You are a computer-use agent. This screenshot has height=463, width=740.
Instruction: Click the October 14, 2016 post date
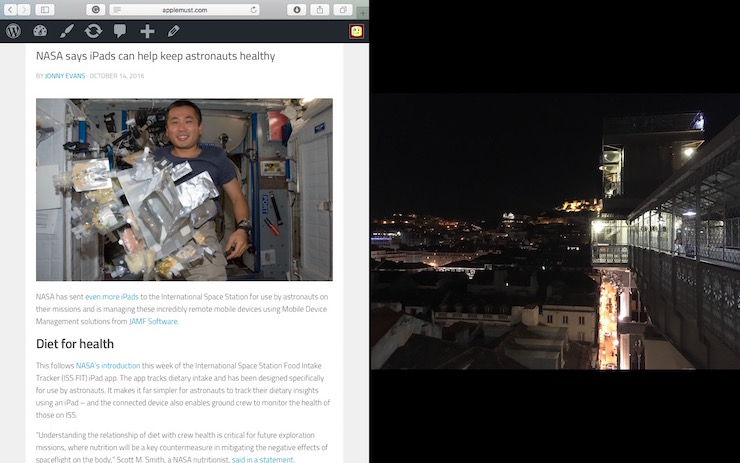pyautogui.click(x=117, y=76)
